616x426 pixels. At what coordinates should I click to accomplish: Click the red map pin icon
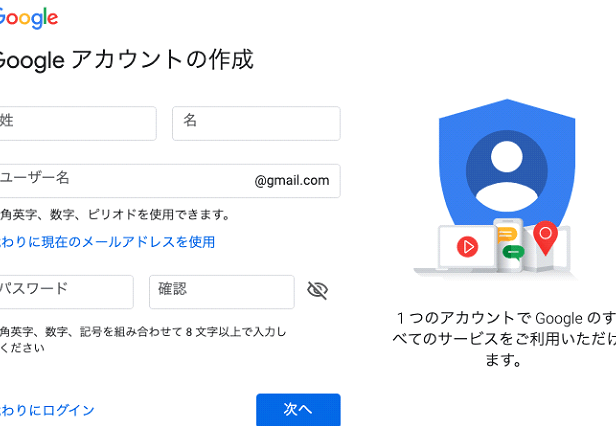pyautogui.click(x=545, y=237)
